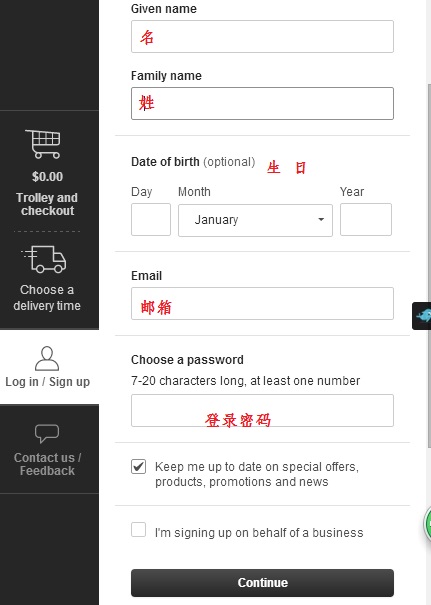Select the delivery truck icon

(44, 259)
